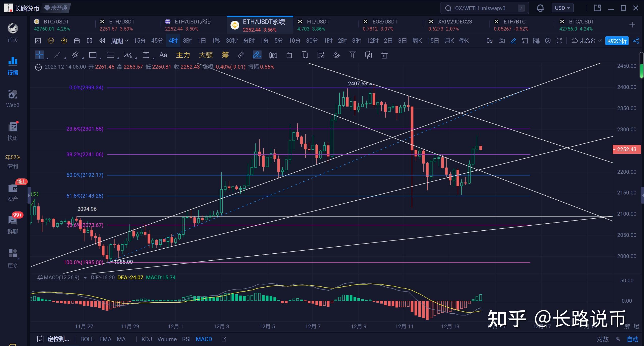644x346 pixels.
Task: Open chart settings hexagon icon
Action: click(x=548, y=41)
